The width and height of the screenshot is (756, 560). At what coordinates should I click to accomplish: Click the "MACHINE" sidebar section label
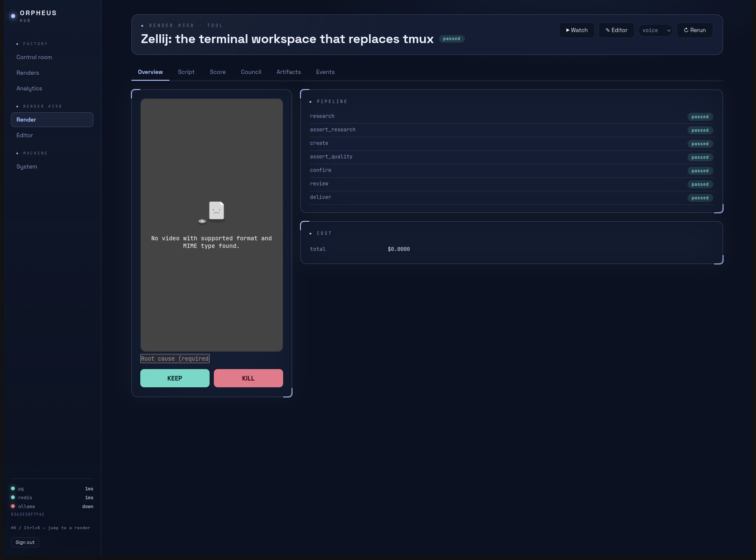[35, 153]
